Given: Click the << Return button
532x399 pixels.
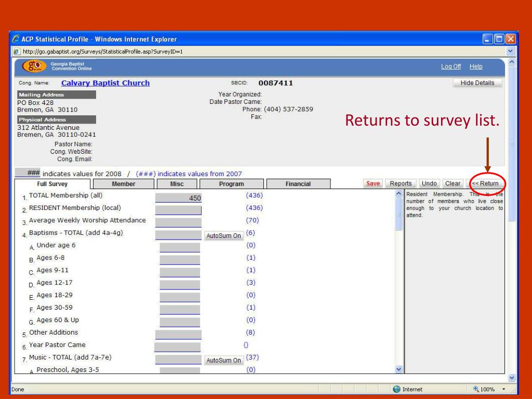Looking at the screenshot, I should point(485,183).
